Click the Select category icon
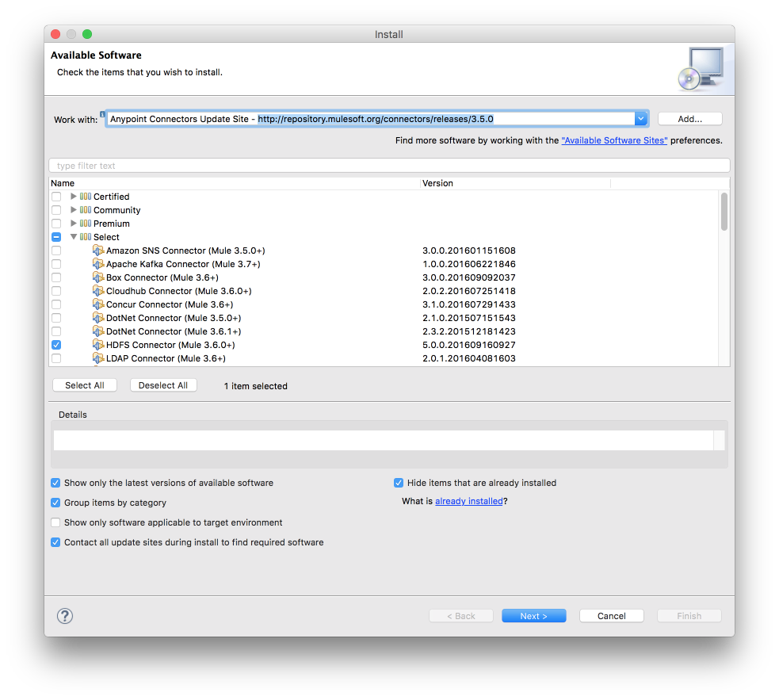Viewport: 779px width, 700px height. 86,237
